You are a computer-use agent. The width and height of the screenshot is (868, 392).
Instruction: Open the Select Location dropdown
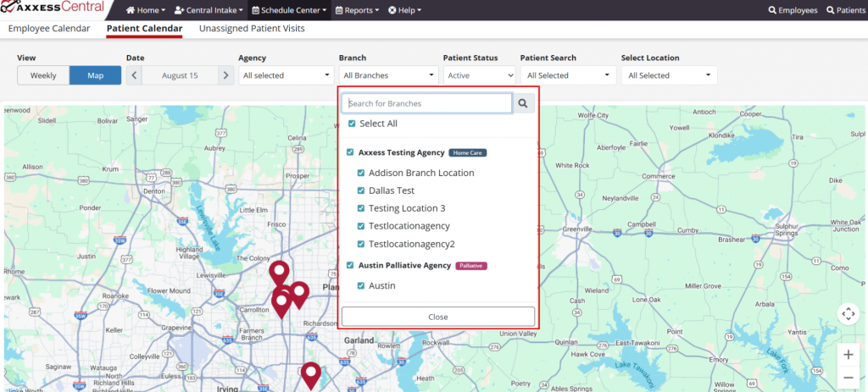pos(670,75)
